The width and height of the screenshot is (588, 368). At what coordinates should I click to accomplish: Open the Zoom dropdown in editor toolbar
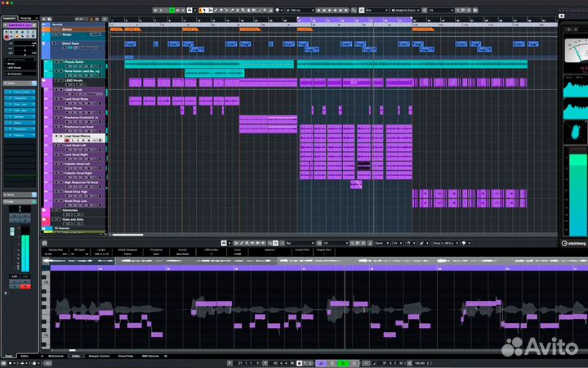tap(381, 243)
